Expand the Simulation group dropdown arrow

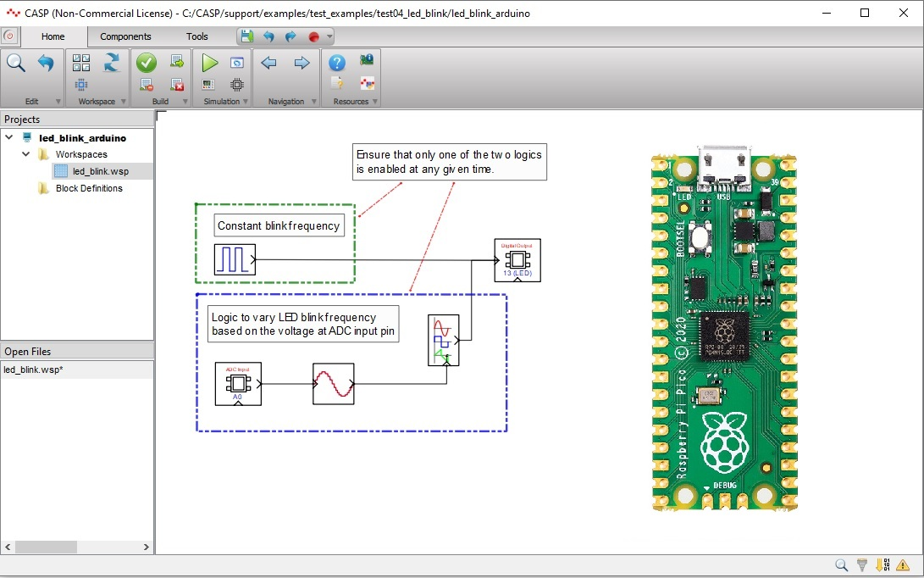click(246, 102)
